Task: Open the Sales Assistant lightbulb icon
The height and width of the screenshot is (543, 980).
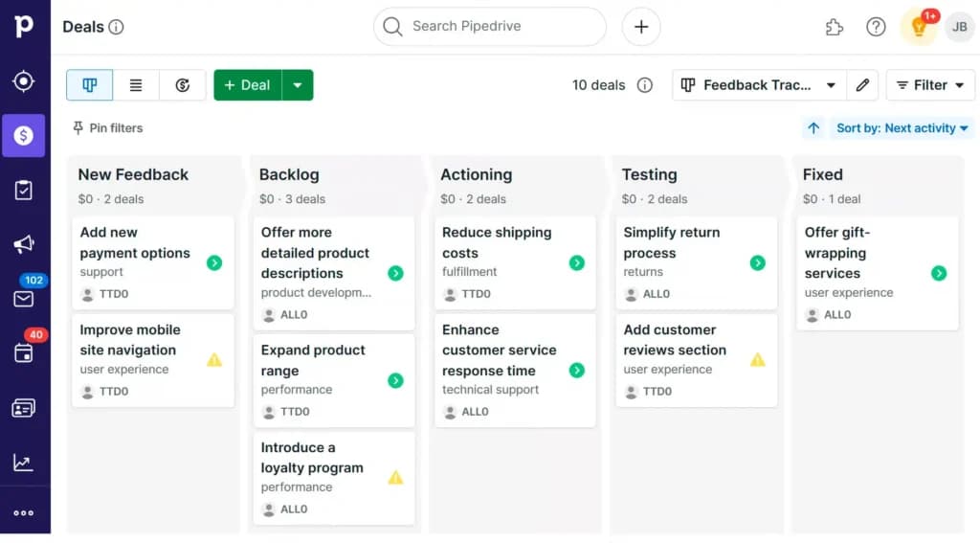Action: click(919, 27)
